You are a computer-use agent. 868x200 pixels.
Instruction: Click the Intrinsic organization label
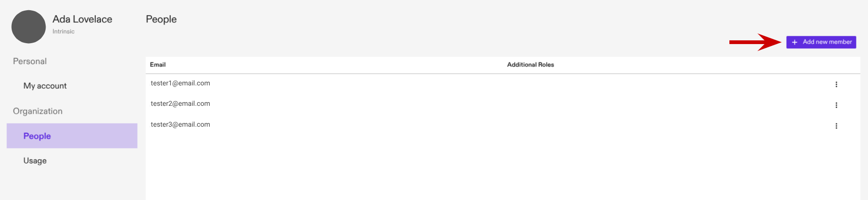(x=63, y=32)
